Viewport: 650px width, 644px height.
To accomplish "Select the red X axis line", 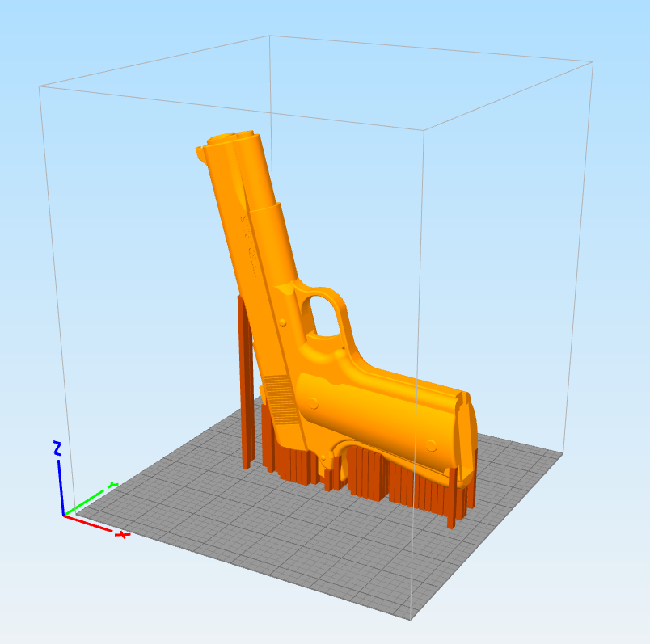I will tap(88, 524).
